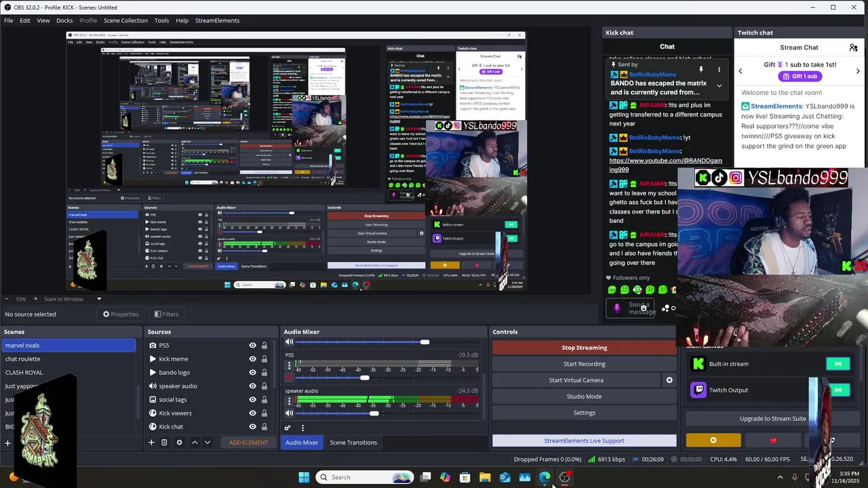Enter Studio Mode
The image size is (868, 488).
coord(585,396)
